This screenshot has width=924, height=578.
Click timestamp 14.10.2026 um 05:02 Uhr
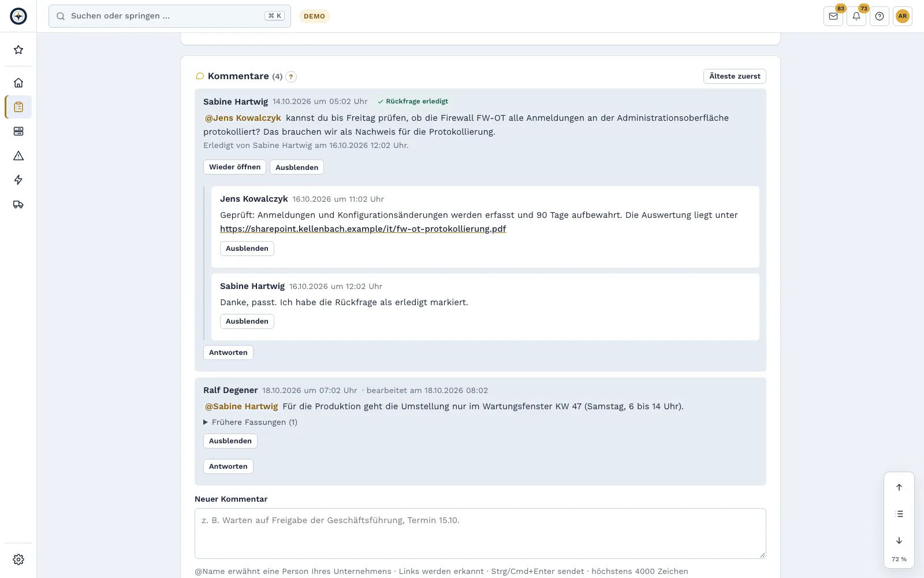coord(320,102)
